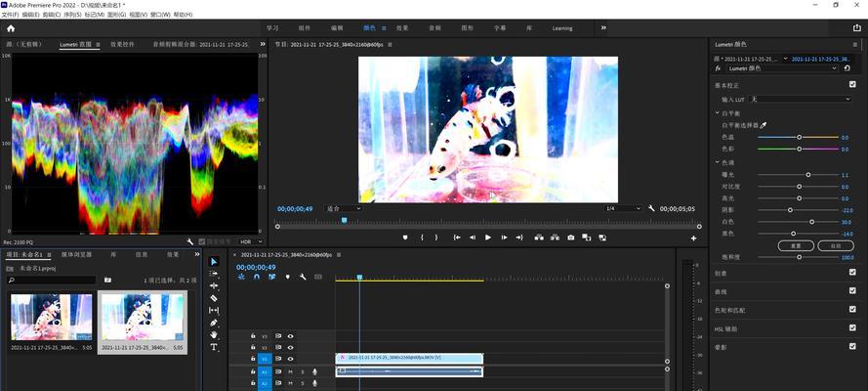This screenshot has width=868, height=391.
Task: Adjust the 色温 temperature slider
Action: point(798,137)
